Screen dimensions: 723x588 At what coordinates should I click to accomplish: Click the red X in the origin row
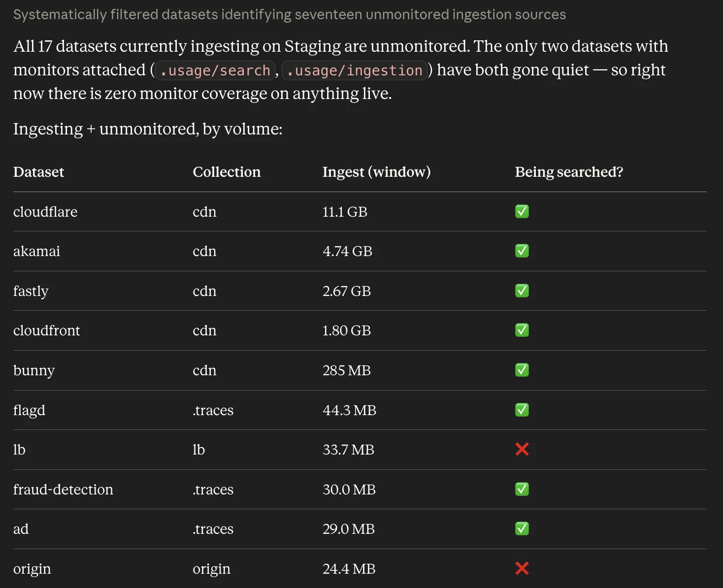(522, 568)
